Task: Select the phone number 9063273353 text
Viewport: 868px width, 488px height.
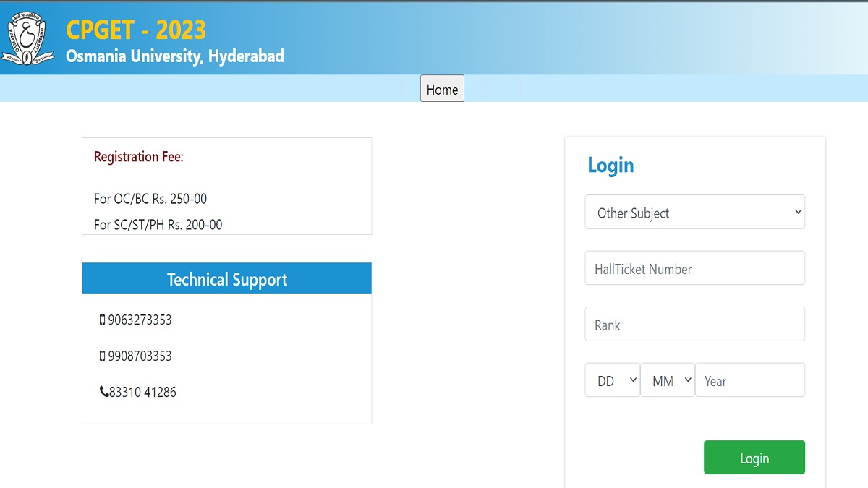Action: coord(140,319)
